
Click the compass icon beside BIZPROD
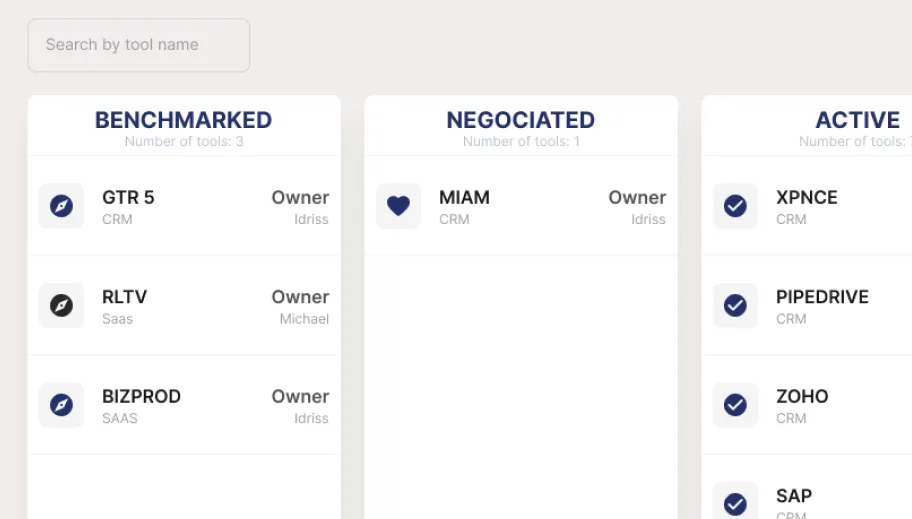[61, 405]
